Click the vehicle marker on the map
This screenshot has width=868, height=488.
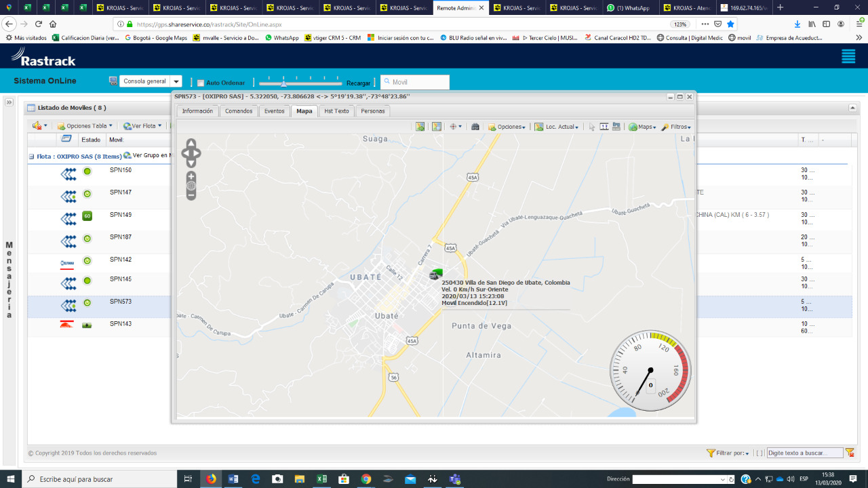point(435,274)
